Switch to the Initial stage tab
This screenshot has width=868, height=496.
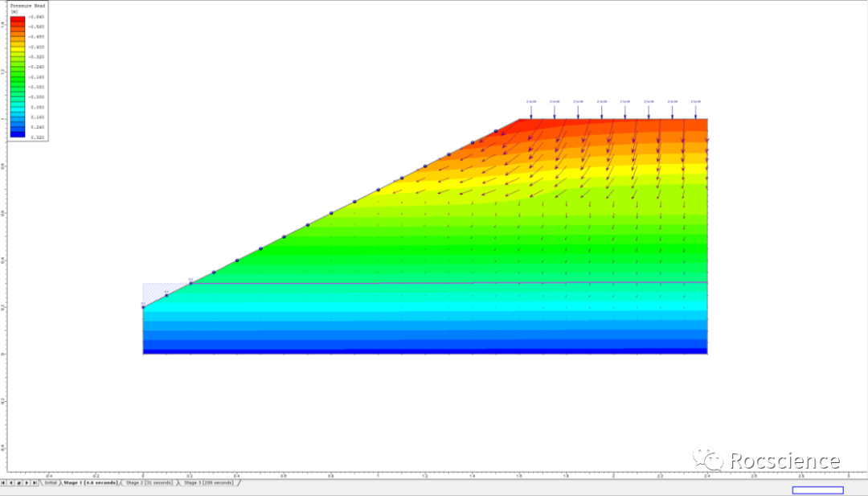[51, 482]
